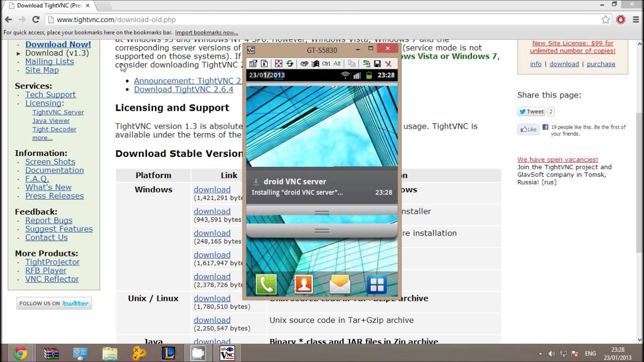Screen dimensions: 644x362
Task: Click download link (248,165 bytes)
Action: 212,233
